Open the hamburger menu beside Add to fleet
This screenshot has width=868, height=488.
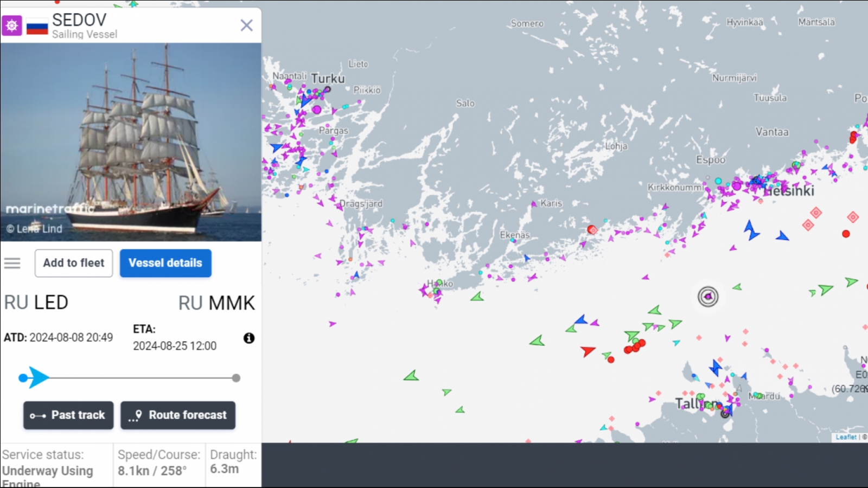point(12,264)
